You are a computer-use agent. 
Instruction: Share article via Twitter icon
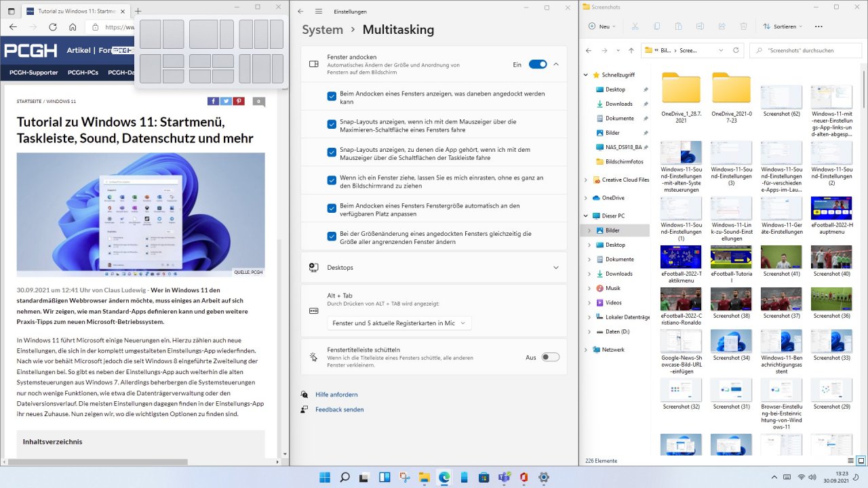coord(226,101)
